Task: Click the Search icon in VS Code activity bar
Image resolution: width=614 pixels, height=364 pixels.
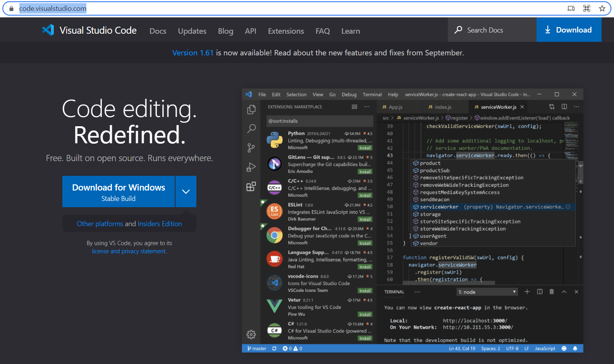Action: click(251, 129)
